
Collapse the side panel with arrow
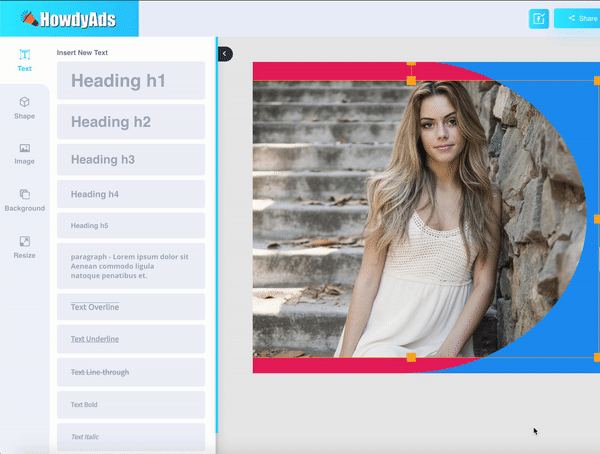(225, 54)
